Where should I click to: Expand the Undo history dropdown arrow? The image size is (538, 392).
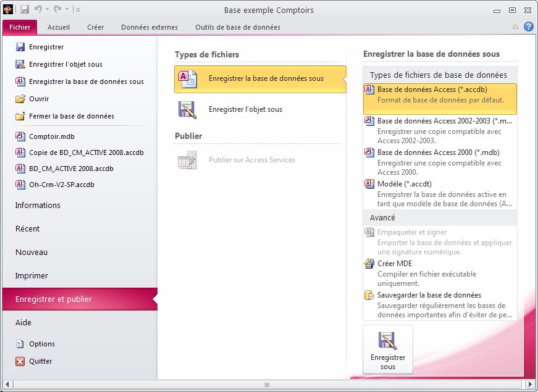(47, 10)
